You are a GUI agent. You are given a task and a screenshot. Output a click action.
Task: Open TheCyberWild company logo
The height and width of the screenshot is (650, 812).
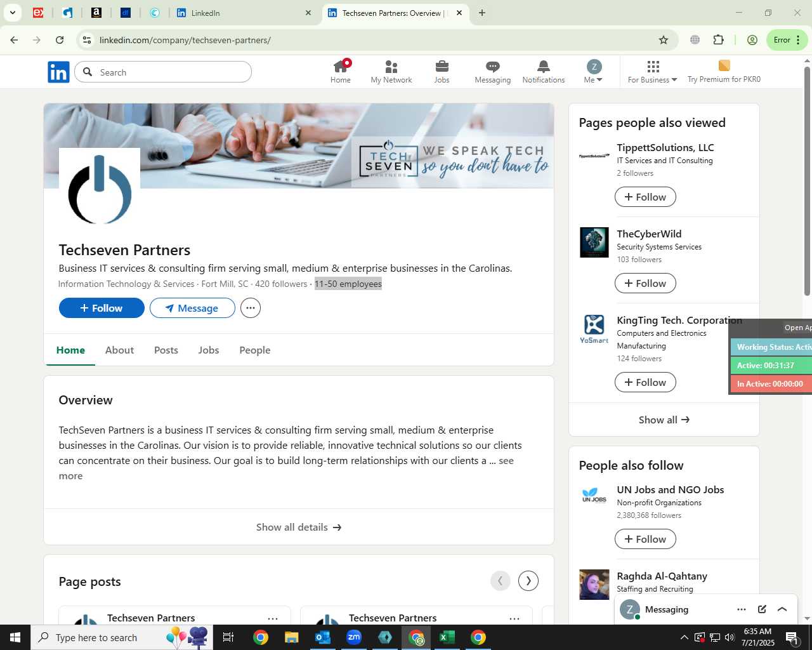pyautogui.click(x=594, y=242)
